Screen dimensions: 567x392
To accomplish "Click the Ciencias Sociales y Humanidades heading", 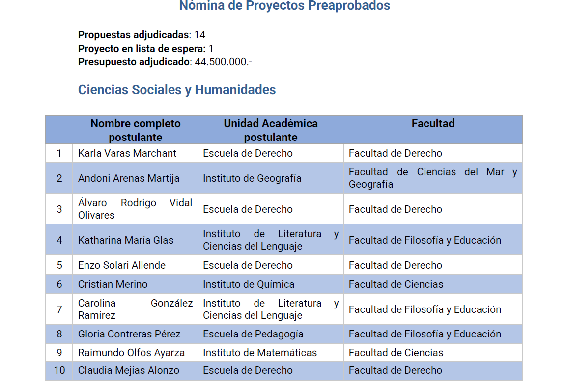I will (177, 90).
